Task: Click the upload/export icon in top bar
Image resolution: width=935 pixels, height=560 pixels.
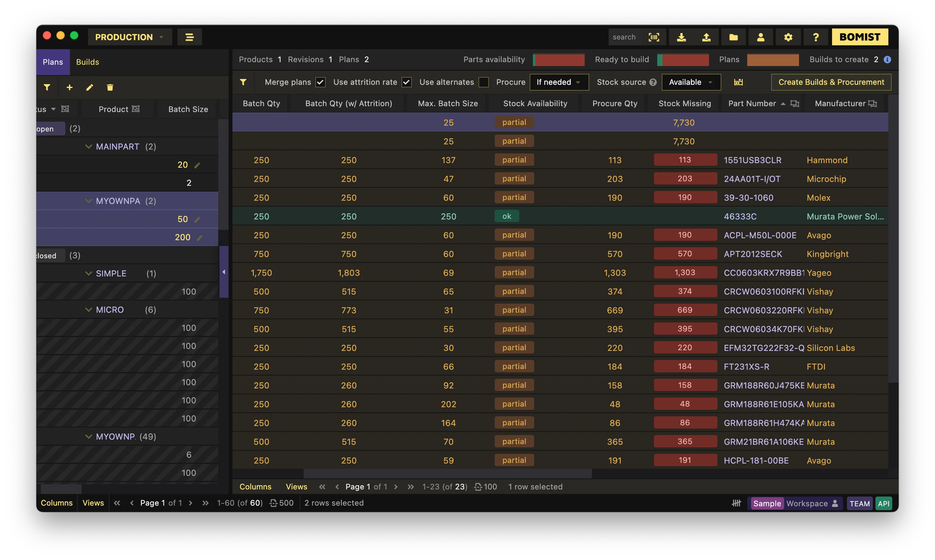Action: 706,37
